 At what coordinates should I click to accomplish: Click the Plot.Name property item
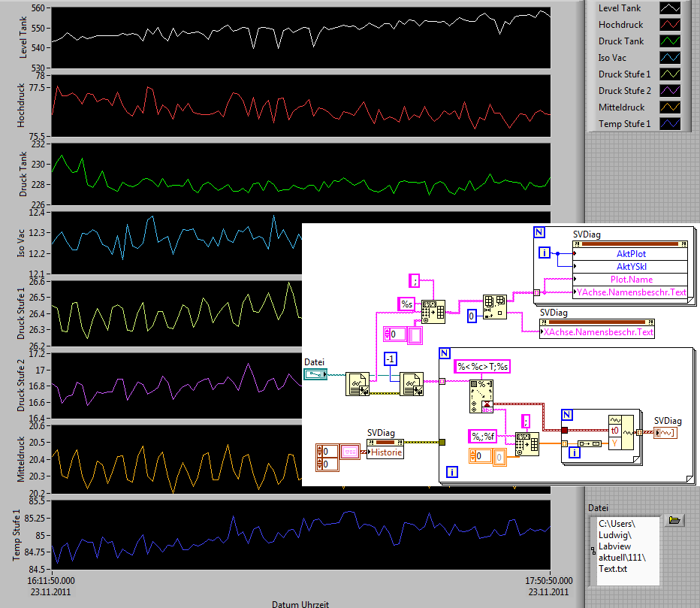[630, 280]
